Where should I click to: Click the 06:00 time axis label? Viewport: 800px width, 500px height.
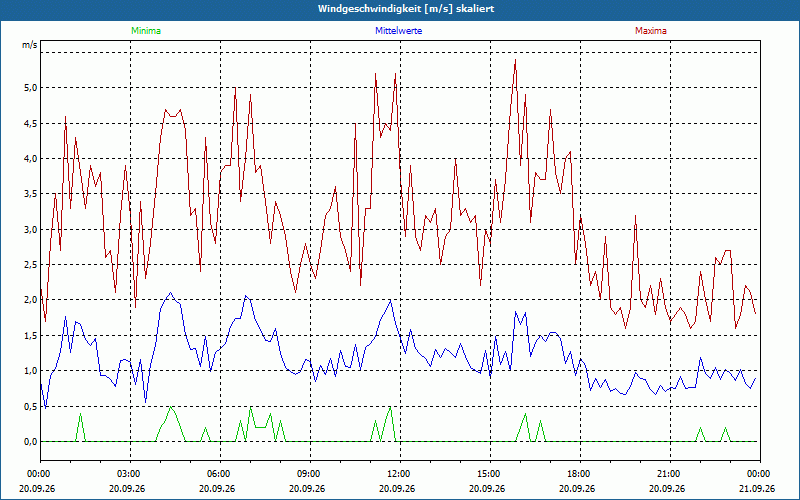point(218,474)
